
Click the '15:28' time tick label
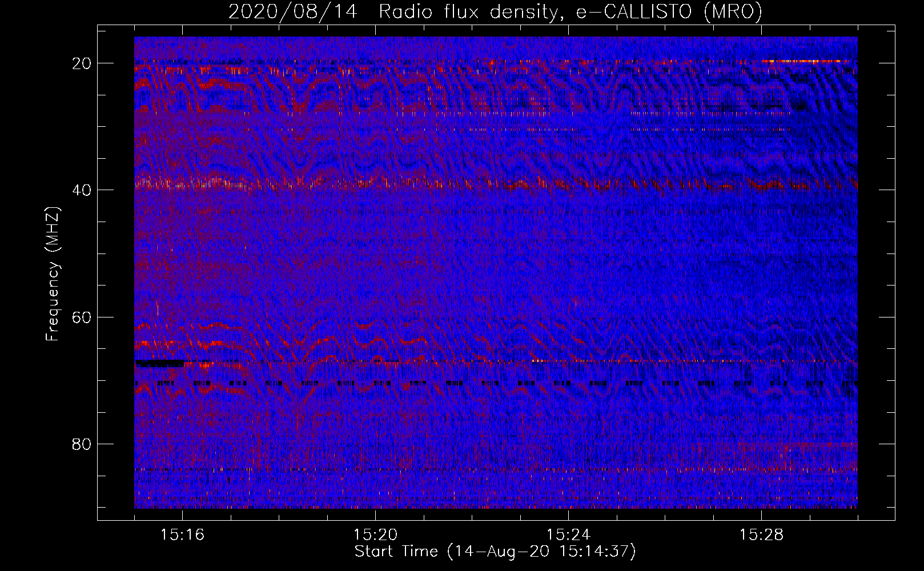[761, 534]
